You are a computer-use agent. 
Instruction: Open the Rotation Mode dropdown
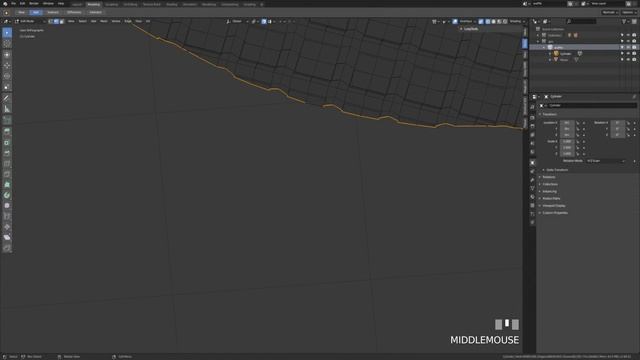pos(606,161)
